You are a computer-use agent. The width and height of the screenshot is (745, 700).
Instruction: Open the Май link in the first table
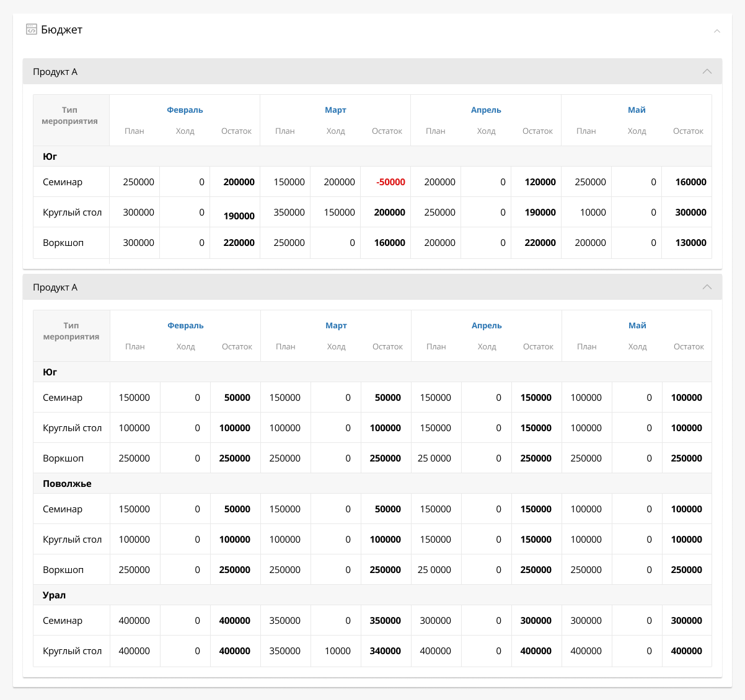click(x=637, y=110)
